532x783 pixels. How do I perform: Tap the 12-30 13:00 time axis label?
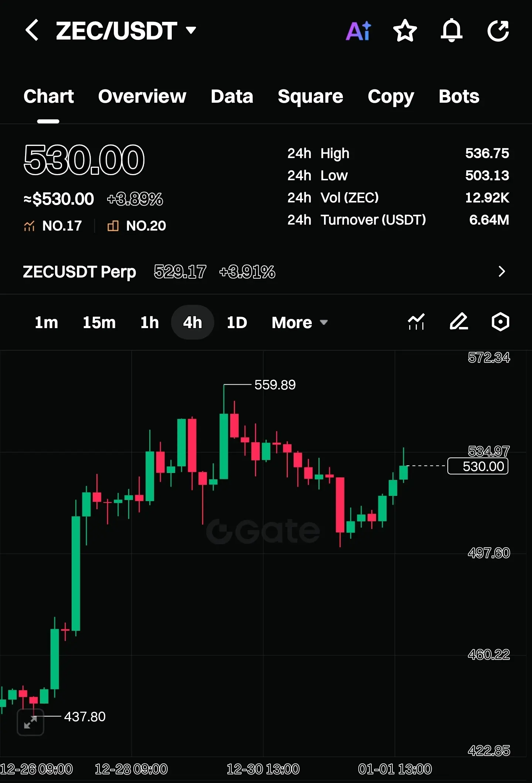coord(263,769)
